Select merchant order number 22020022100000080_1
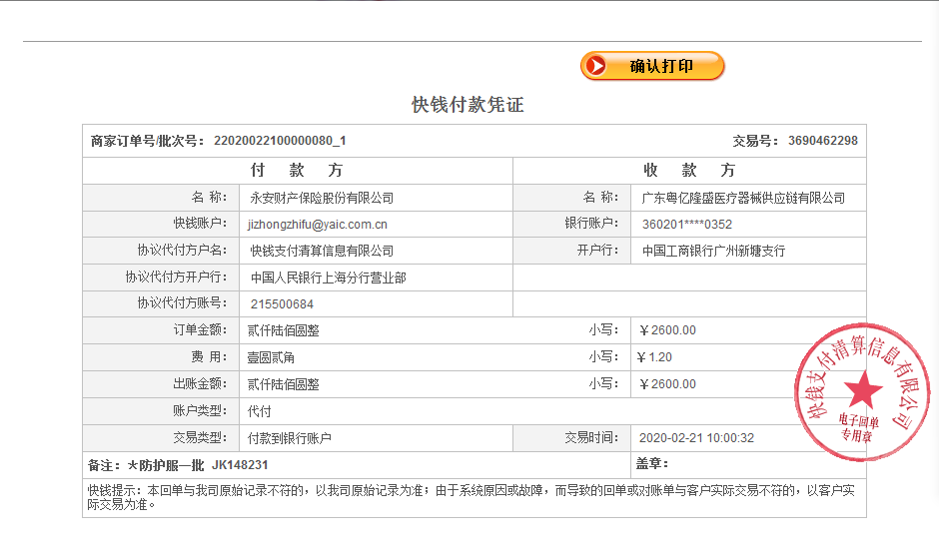The image size is (939, 560). point(280,141)
